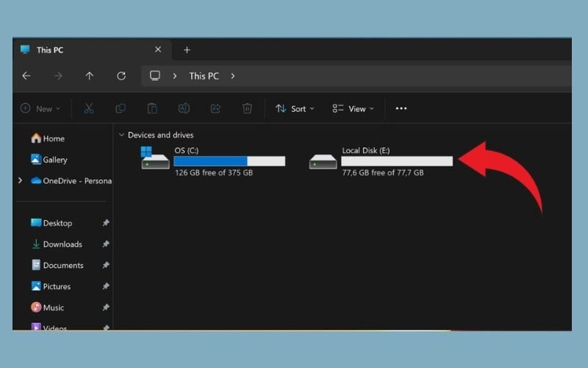Open a new tab with plus button
This screenshot has height=368, width=588.
[187, 50]
